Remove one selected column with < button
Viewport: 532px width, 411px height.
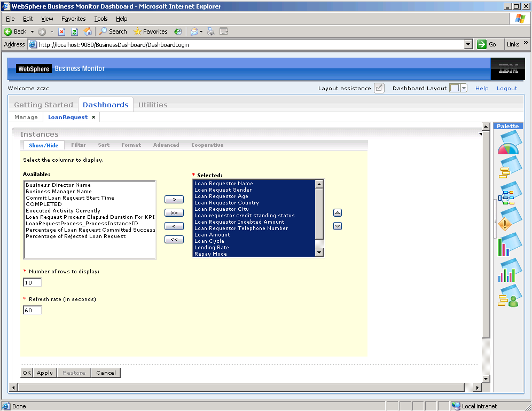(x=174, y=226)
